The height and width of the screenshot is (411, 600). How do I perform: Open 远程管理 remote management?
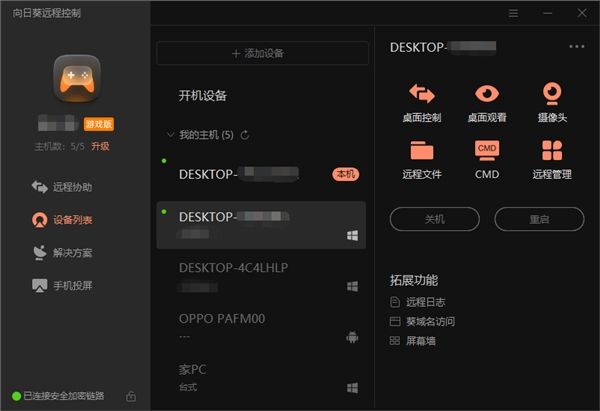click(551, 151)
